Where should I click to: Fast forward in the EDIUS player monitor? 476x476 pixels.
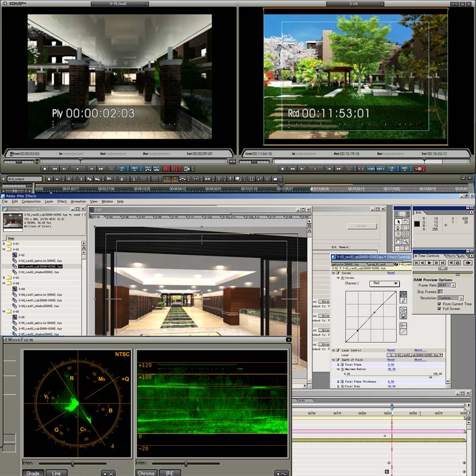click(101, 169)
